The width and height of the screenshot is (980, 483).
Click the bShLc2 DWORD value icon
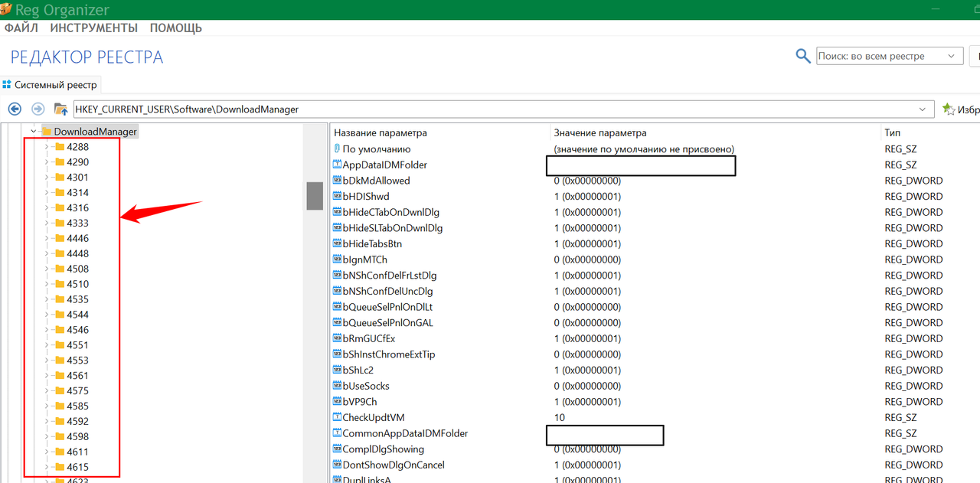click(x=337, y=370)
